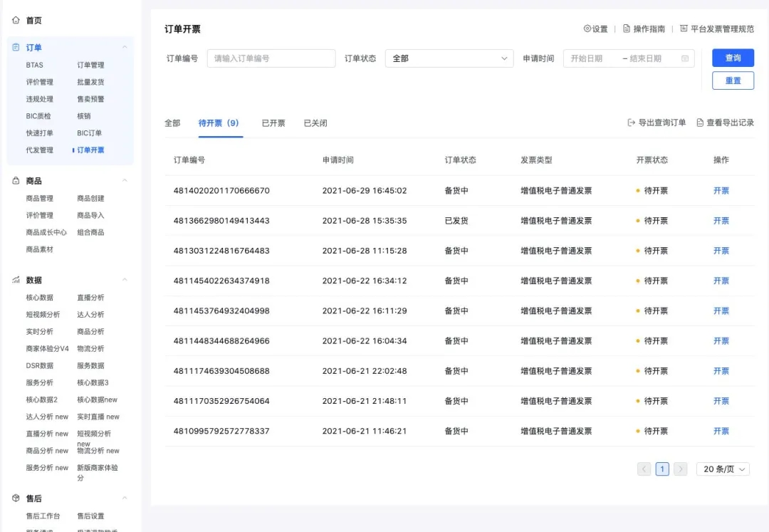Focus the 订单编号 input field

click(x=271, y=58)
